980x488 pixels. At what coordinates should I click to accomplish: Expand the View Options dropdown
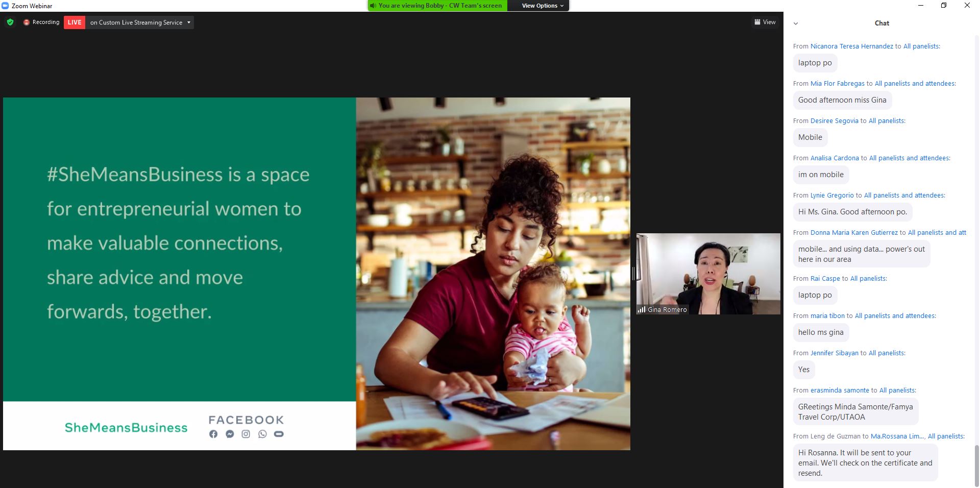coord(543,6)
